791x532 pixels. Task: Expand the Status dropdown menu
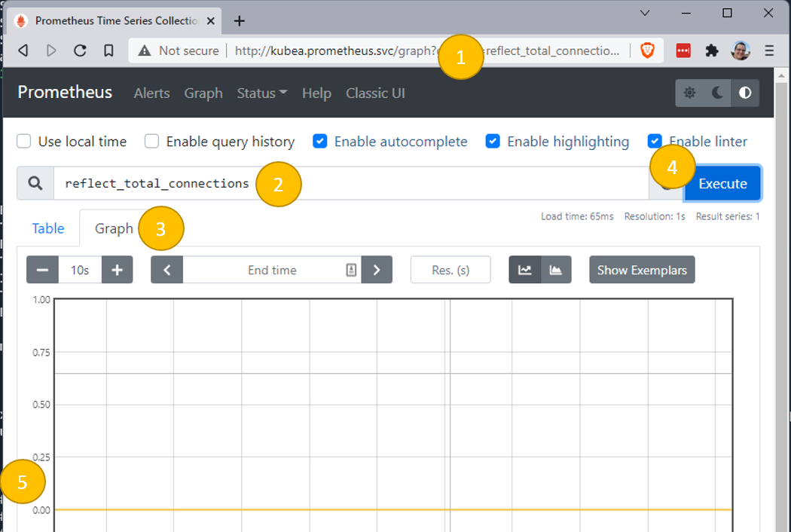(261, 93)
